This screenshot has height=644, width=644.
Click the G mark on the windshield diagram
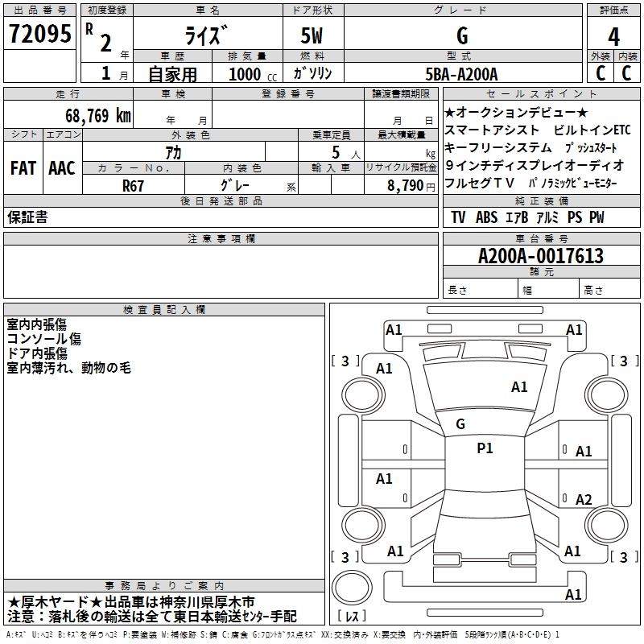[x=460, y=424]
